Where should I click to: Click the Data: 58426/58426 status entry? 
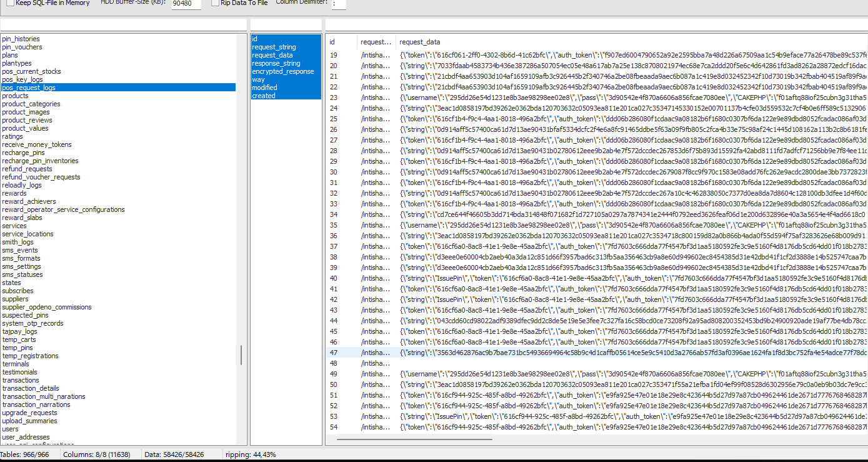174,454
